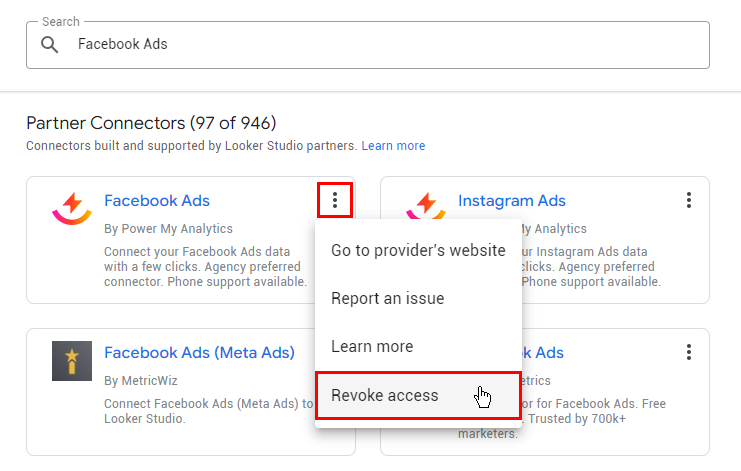This screenshot has width=741, height=471.
Task: Open the Learn more link under Partner Connectors
Action: click(393, 146)
